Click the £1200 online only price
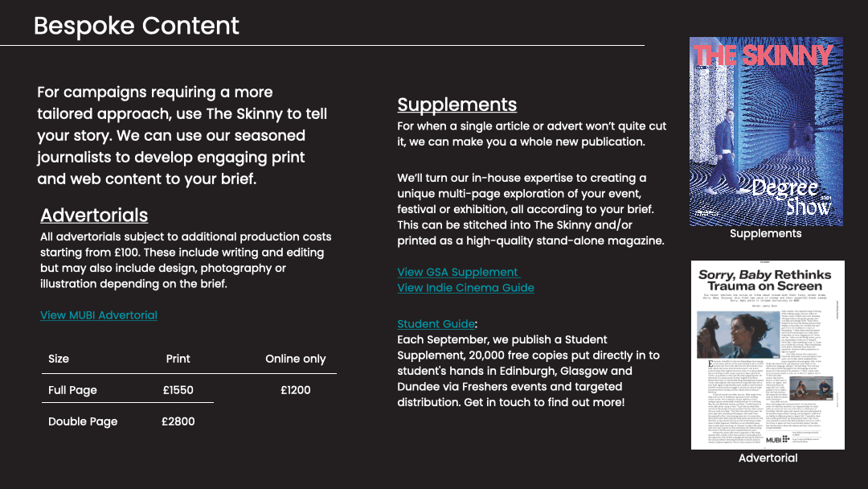This screenshot has height=489, width=868. pyautogui.click(x=295, y=390)
